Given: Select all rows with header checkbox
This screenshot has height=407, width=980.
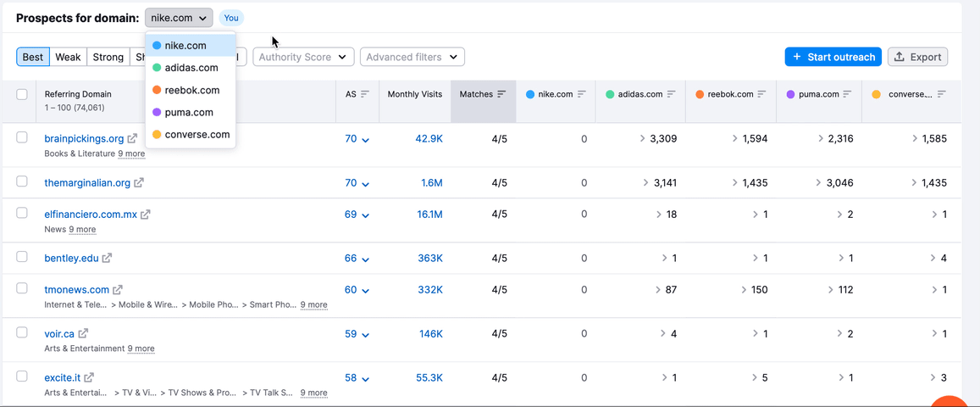Looking at the screenshot, I should [x=22, y=94].
